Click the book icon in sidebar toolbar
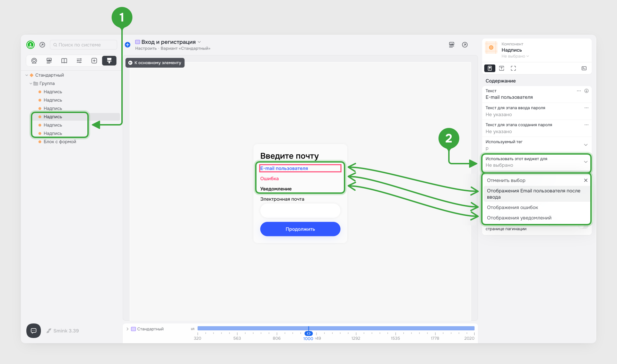 click(64, 61)
